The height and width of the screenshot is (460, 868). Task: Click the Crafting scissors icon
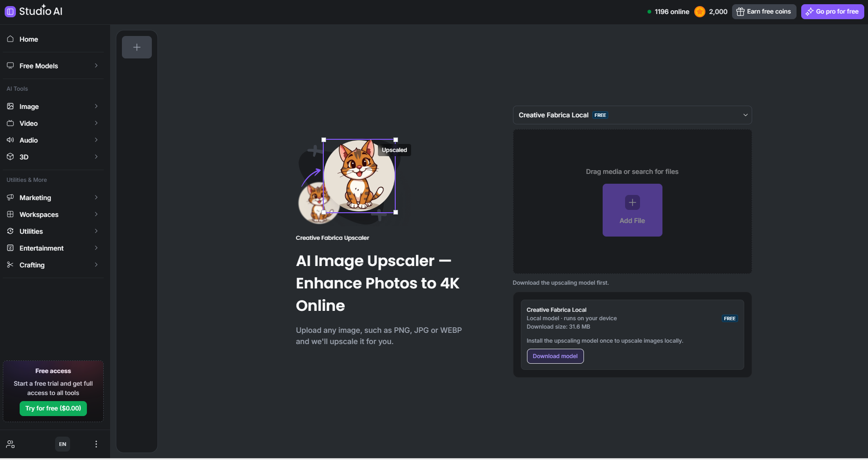(x=10, y=265)
